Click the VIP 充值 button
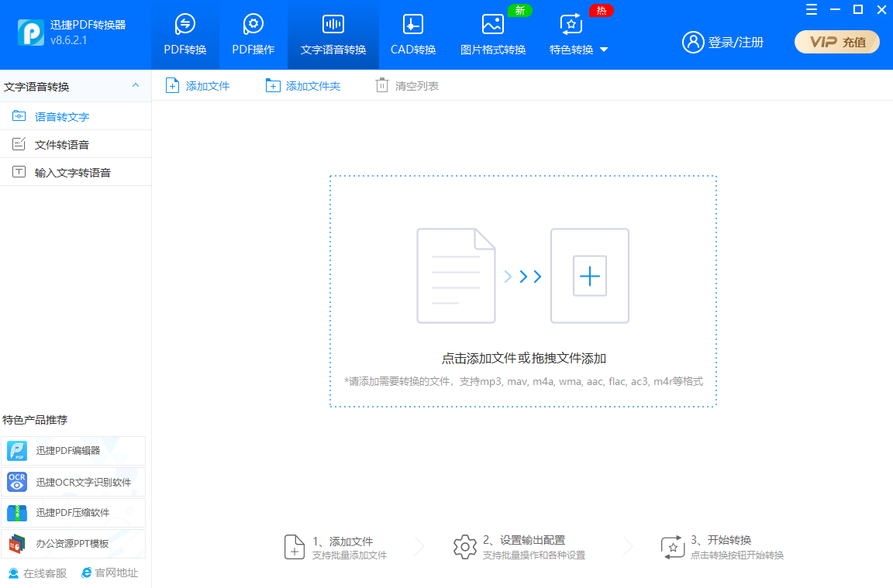This screenshot has height=588, width=893. (x=837, y=42)
